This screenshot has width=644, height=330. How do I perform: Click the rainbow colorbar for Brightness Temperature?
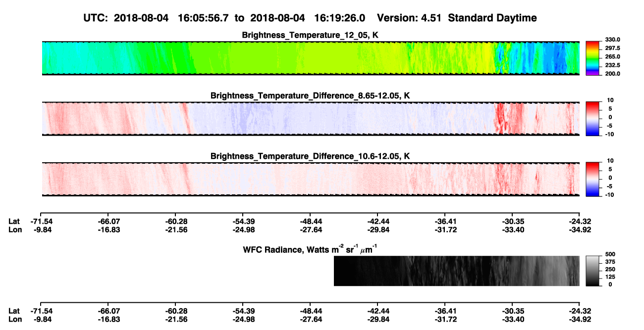pyautogui.click(x=592, y=58)
